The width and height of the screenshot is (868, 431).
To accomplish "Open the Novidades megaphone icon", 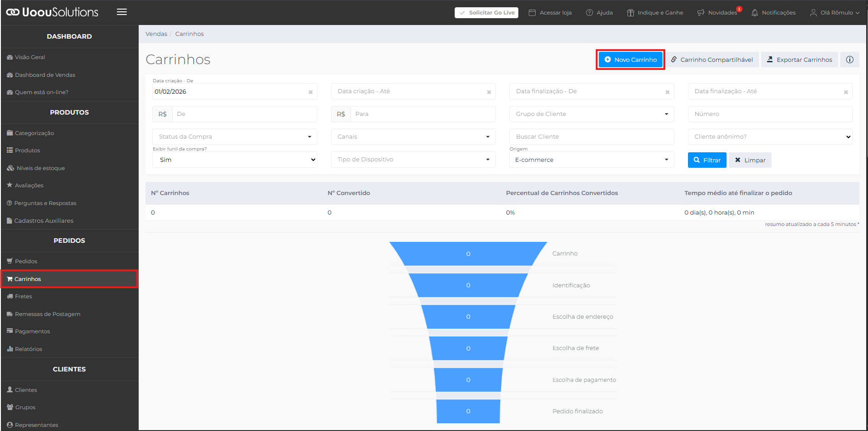I will (x=701, y=13).
